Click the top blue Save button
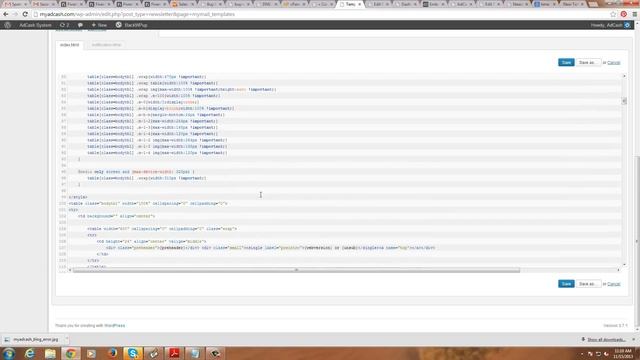The height and width of the screenshot is (360, 640). (566, 62)
